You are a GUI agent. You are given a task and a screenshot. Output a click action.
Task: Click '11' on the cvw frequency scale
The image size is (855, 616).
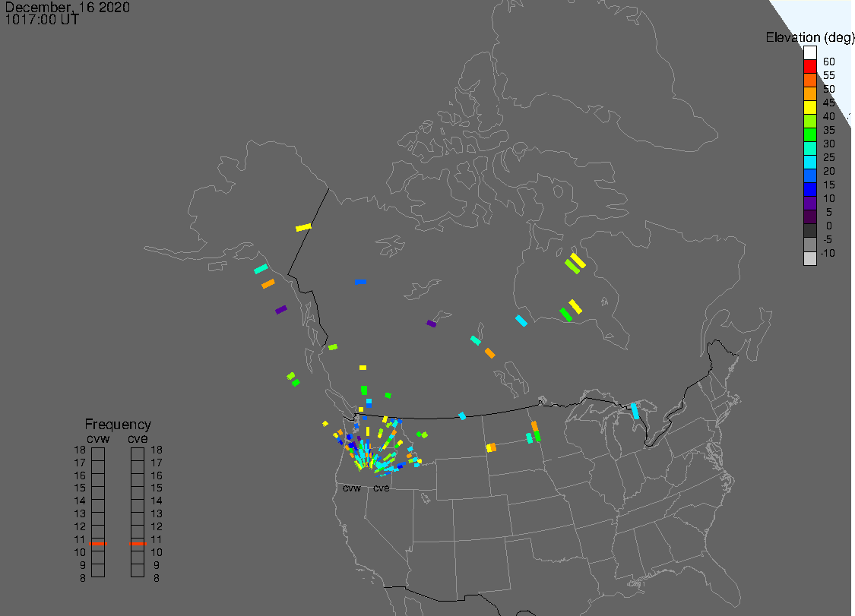(80, 539)
